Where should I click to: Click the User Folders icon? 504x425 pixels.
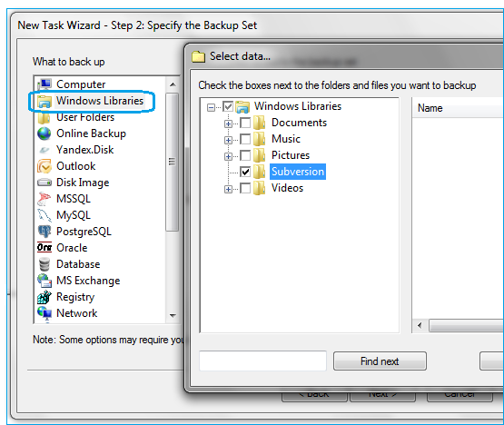44,118
